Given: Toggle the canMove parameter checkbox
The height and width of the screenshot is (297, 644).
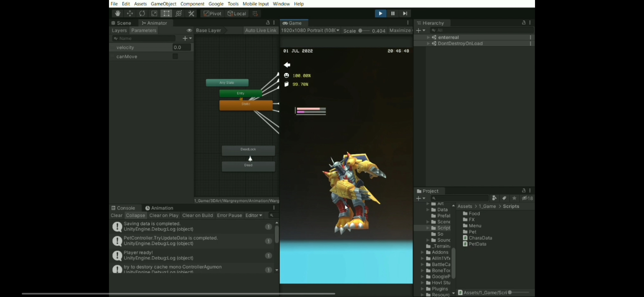Looking at the screenshot, I should click(x=175, y=56).
